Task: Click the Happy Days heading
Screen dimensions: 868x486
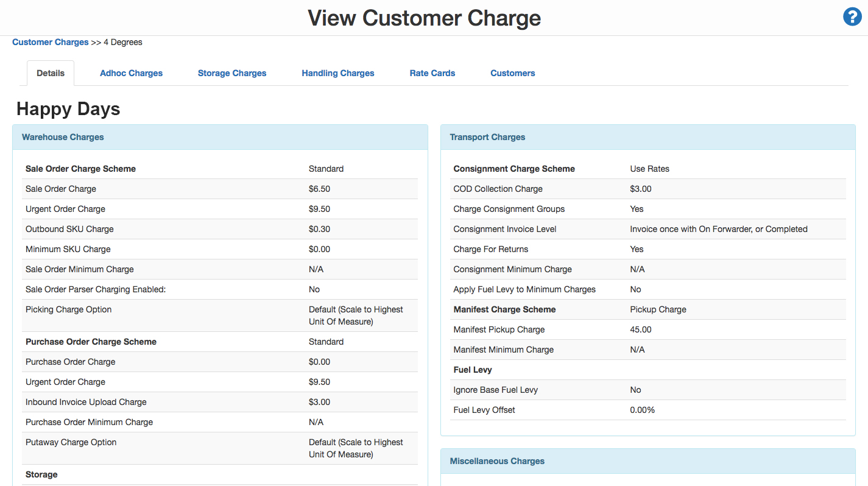Action: 68,109
